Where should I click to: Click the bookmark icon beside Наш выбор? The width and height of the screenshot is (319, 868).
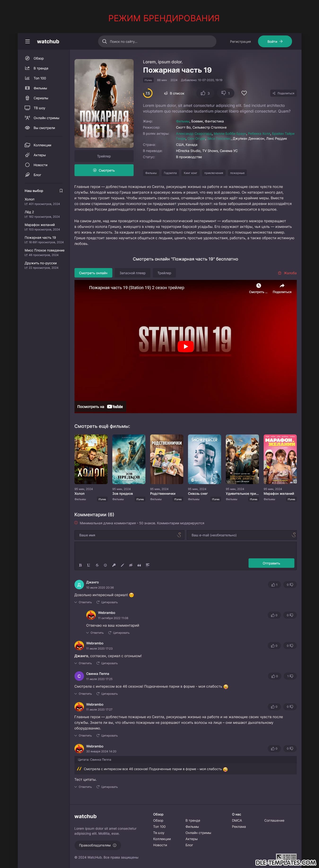click(x=61, y=191)
